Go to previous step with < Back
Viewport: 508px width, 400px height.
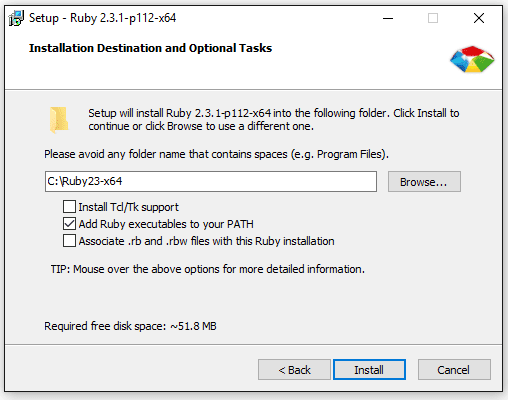[294, 370]
